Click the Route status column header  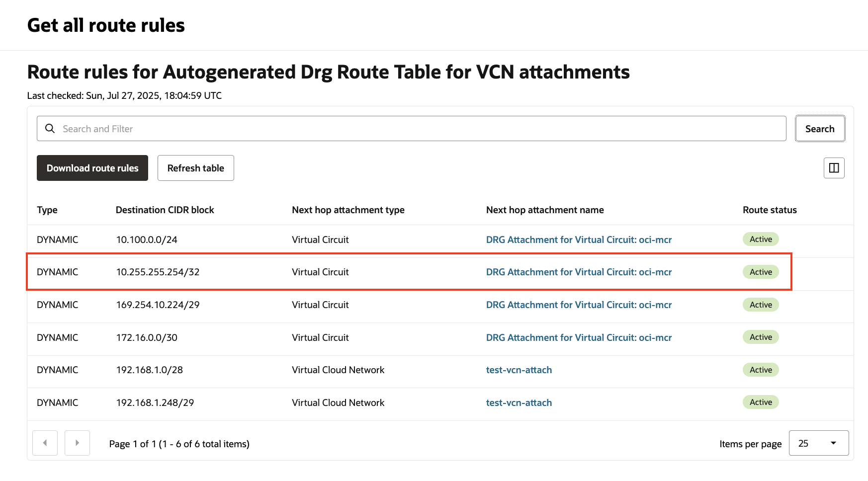(770, 210)
